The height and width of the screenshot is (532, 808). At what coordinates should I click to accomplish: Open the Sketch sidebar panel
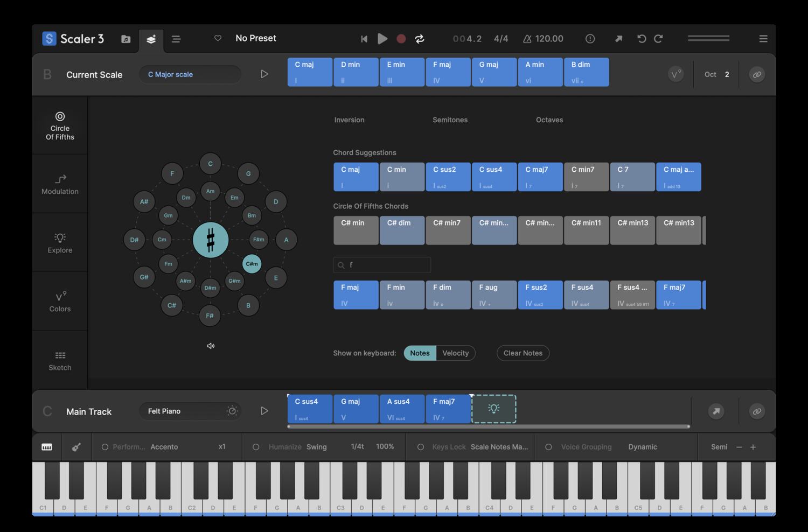point(59,360)
